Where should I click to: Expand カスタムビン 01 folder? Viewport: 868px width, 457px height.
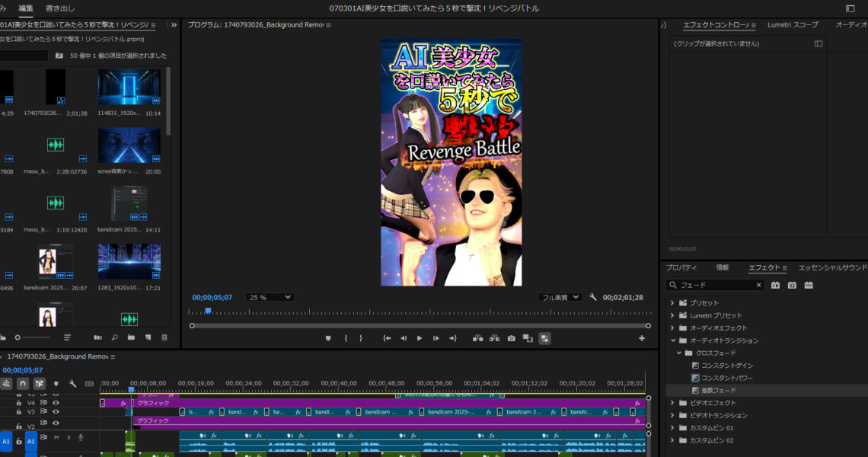tap(672, 427)
